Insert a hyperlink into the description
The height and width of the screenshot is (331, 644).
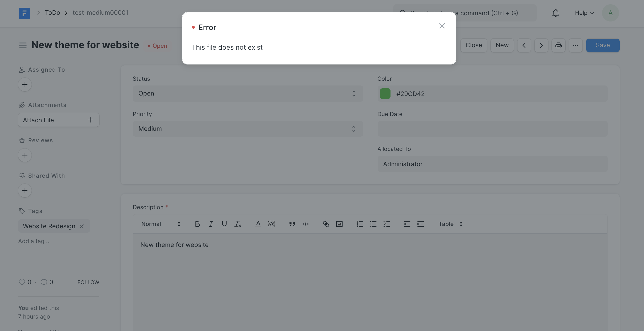point(326,224)
